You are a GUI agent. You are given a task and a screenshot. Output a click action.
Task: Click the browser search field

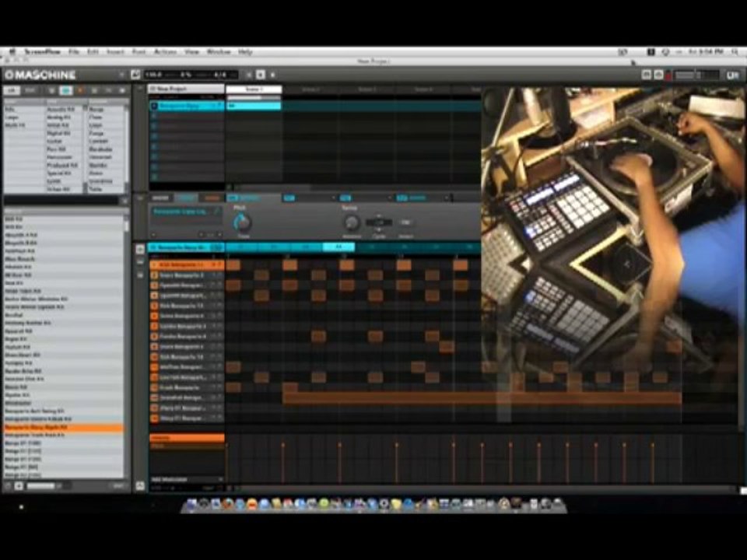click(x=61, y=201)
